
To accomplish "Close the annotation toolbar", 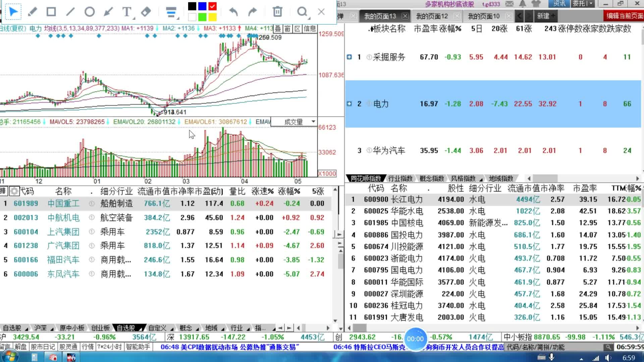I will click(321, 12).
